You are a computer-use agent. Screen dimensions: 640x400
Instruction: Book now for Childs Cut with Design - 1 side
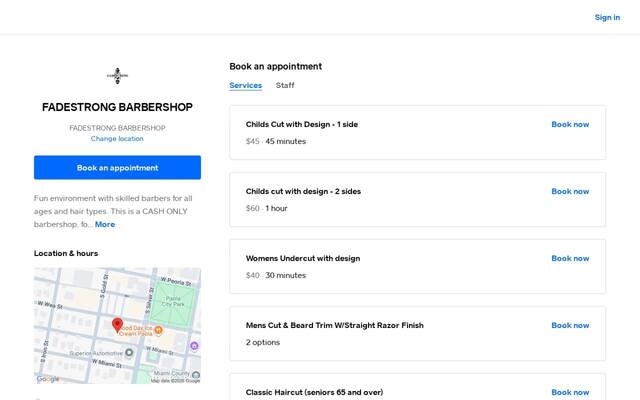[x=570, y=124]
